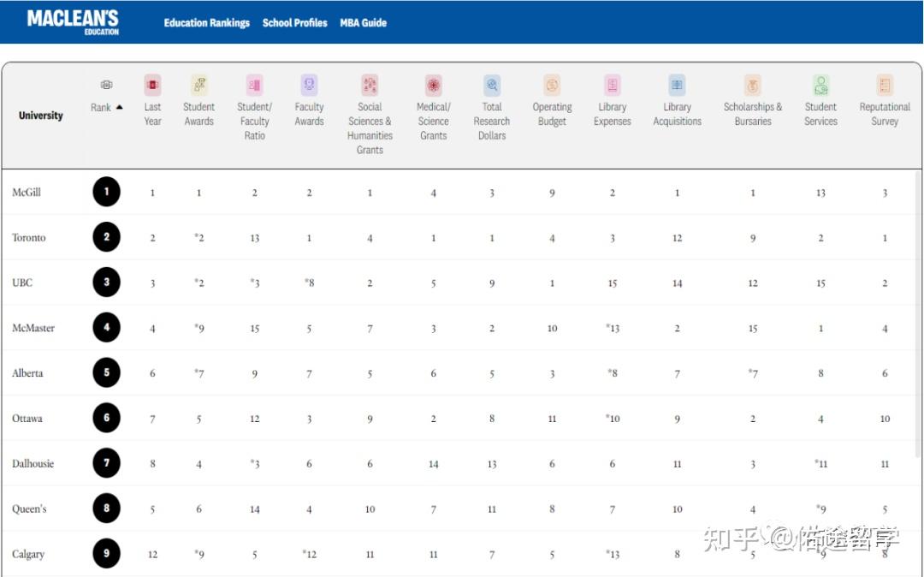Click UBC's Faculty Awards value *8

(309, 283)
